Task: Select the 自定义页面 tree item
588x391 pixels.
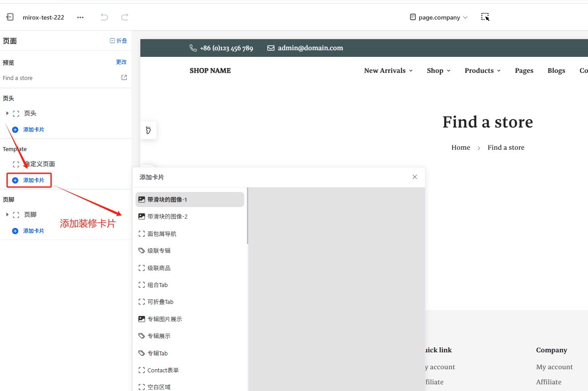Action: click(39, 164)
